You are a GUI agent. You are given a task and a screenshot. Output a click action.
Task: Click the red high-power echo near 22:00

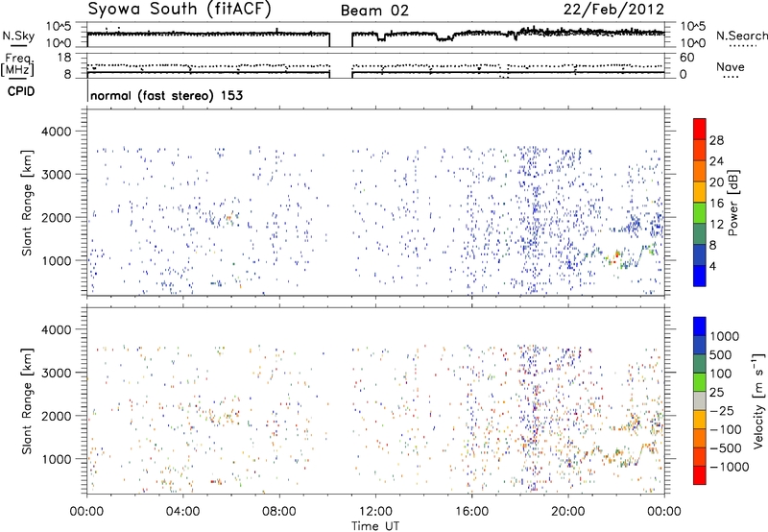pos(617,254)
